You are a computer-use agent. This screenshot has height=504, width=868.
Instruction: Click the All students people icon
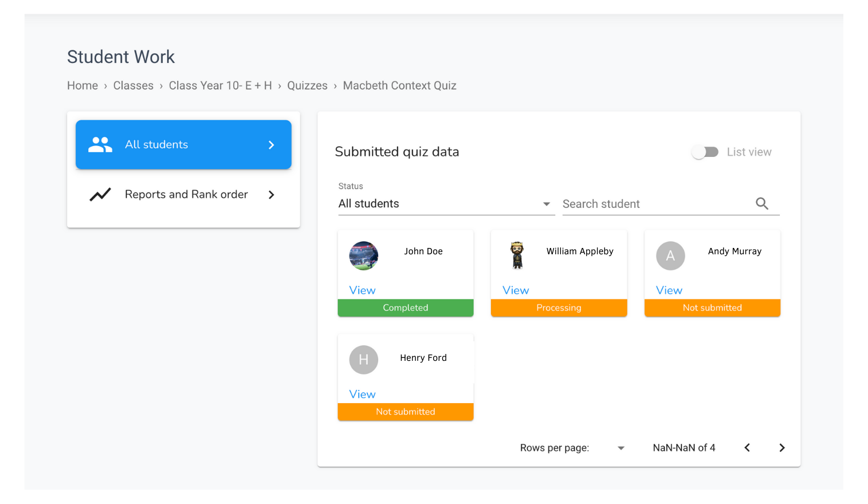[x=100, y=144]
